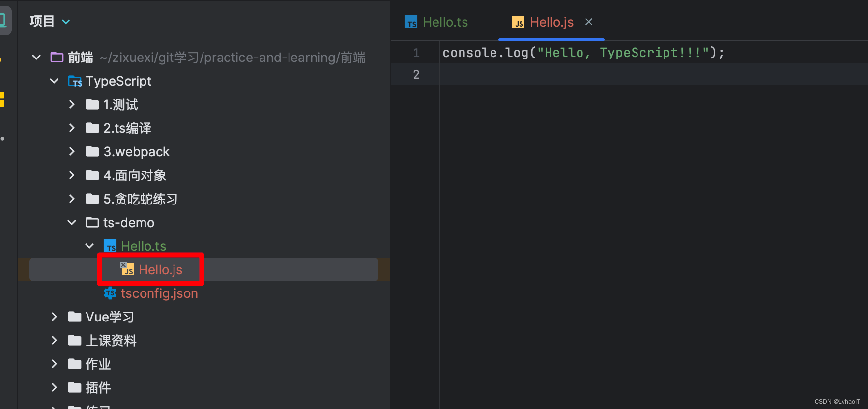Click the tsconfig.json gear TS icon

pyautogui.click(x=110, y=293)
